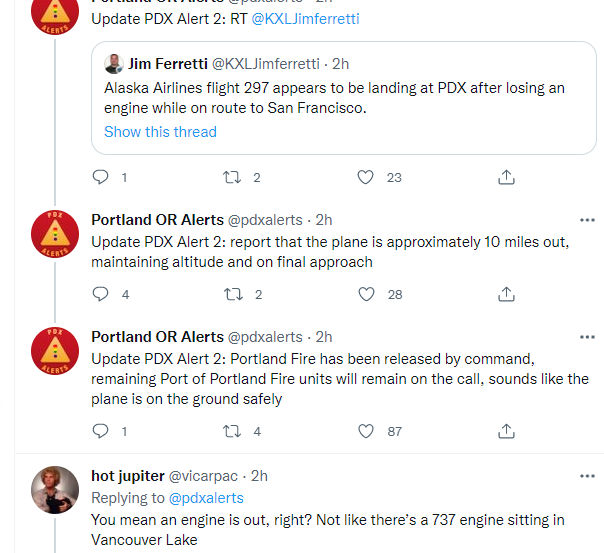Open more options on hot jupiter's reply
This screenshot has height=553, width=604.
click(587, 476)
